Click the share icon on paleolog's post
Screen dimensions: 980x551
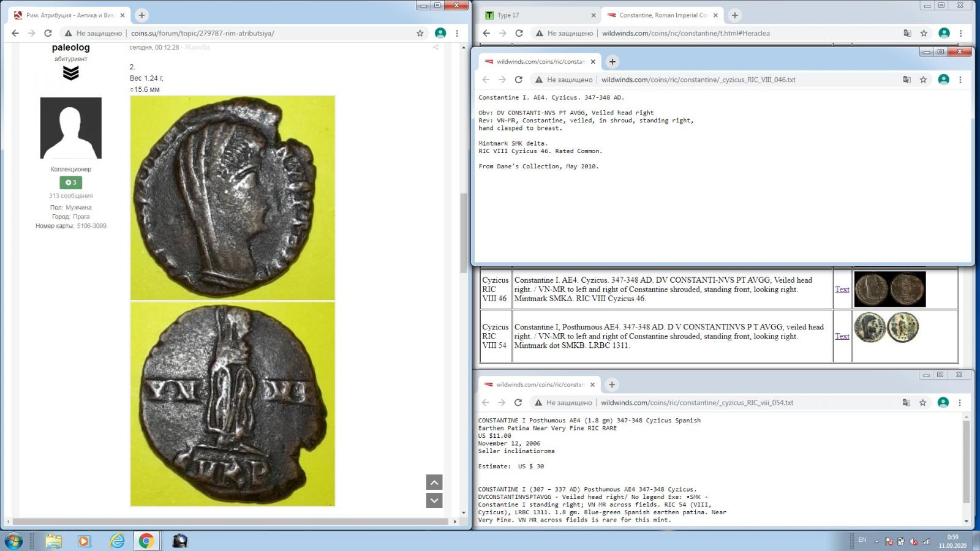pyautogui.click(x=435, y=47)
